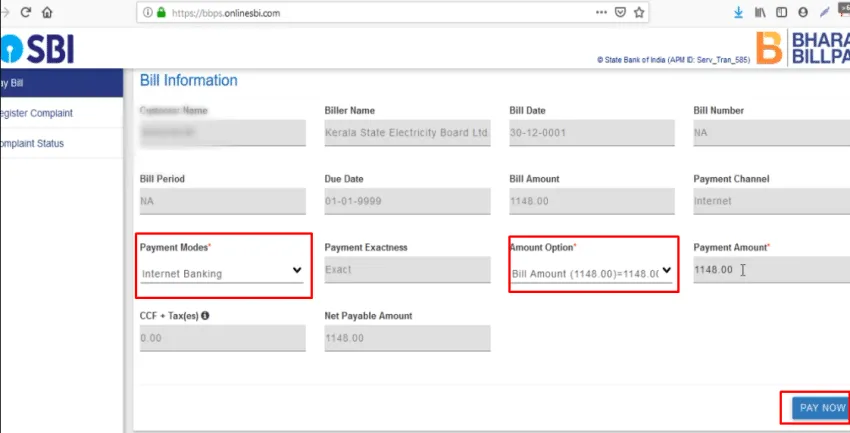This screenshot has width=850, height=433.
Task: Open the page actions three-dot menu
Action: [x=601, y=13]
